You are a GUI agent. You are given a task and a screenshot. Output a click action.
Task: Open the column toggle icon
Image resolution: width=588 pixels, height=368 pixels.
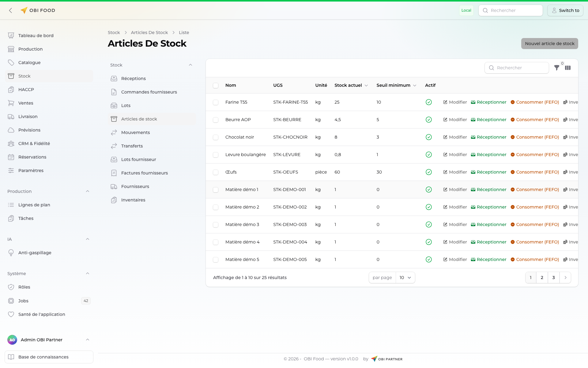568,68
